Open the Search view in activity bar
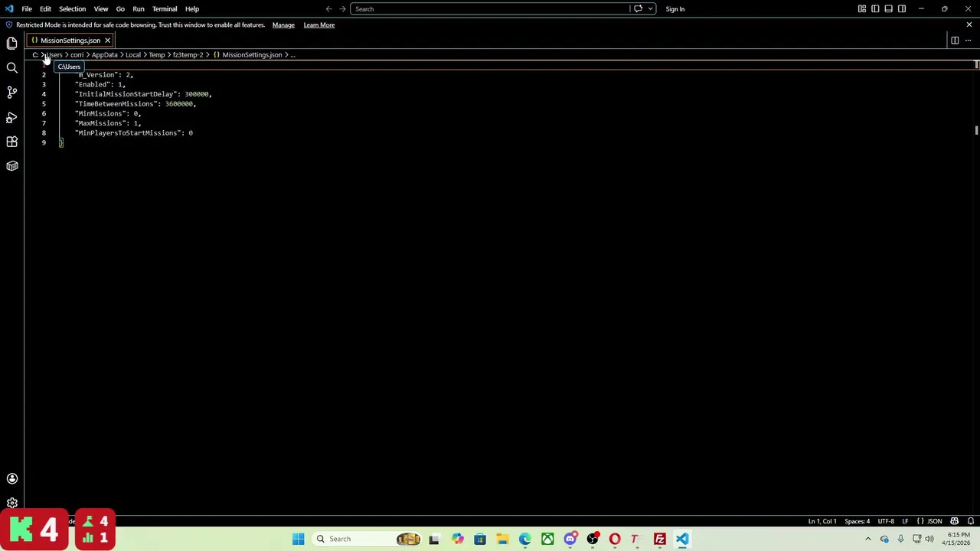Image resolution: width=980 pixels, height=551 pixels. click(11, 68)
